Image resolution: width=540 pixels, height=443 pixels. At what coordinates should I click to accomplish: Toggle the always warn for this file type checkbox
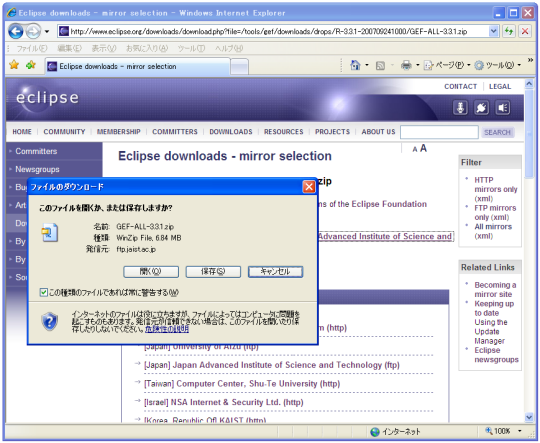[x=43, y=292]
